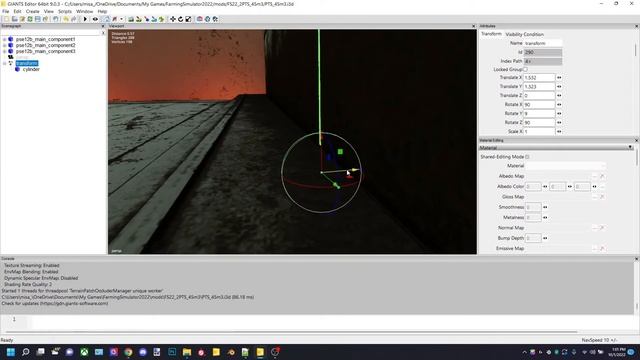This screenshot has width=640, height=360.
Task: Open Google Chrome from the taskbar
Action: [128, 352]
